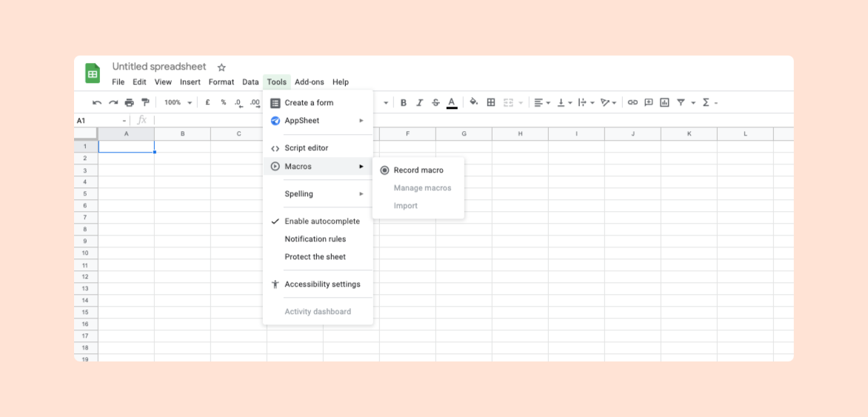Open the Edit menu
868x417 pixels.
pyautogui.click(x=139, y=82)
